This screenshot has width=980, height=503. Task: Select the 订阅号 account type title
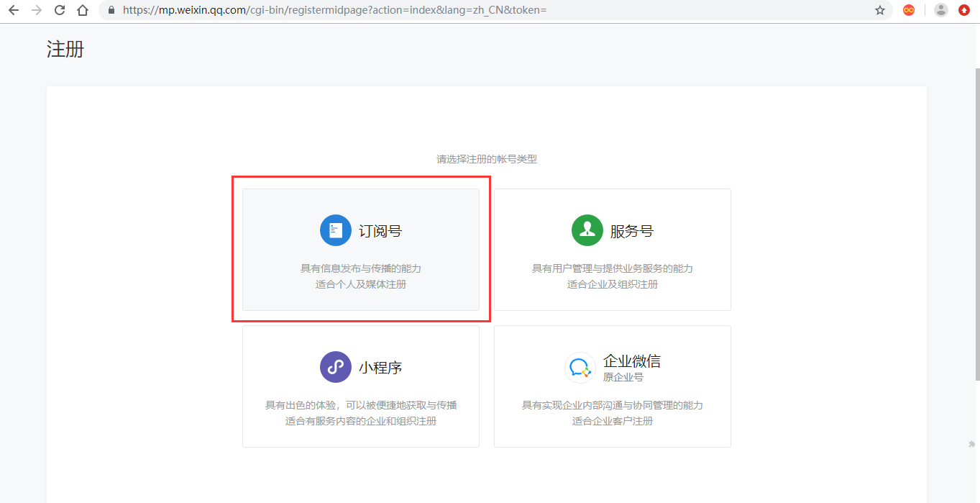point(380,231)
